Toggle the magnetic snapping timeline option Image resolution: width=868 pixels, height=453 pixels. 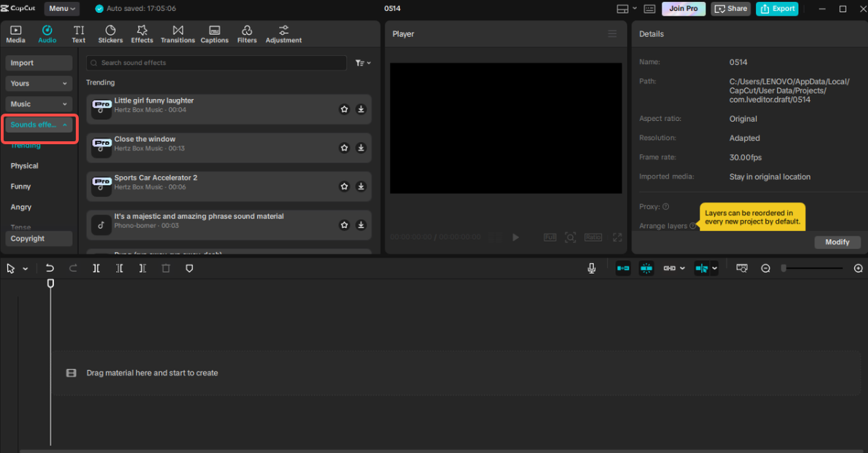pos(646,268)
